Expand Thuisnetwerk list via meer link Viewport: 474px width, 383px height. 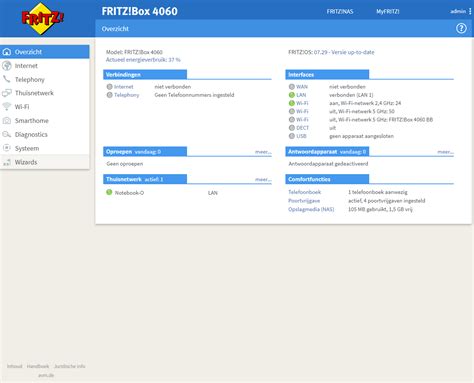point(263,180)
